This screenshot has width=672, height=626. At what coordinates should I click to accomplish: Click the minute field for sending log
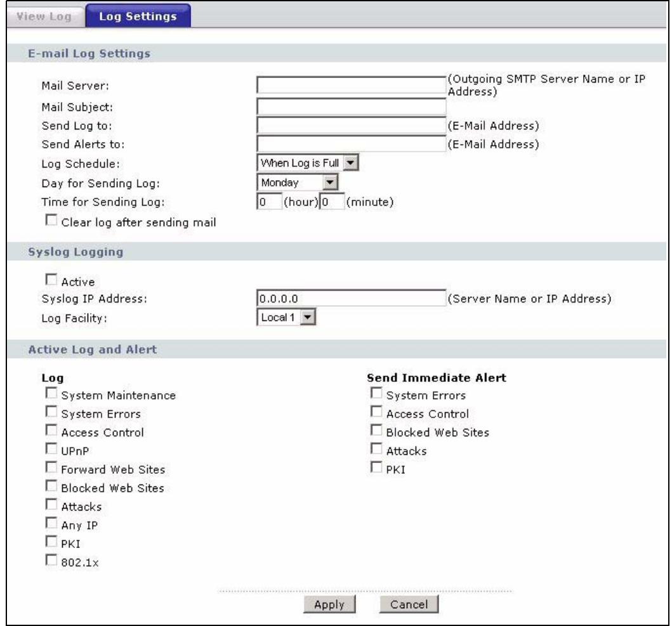[332, 202]
